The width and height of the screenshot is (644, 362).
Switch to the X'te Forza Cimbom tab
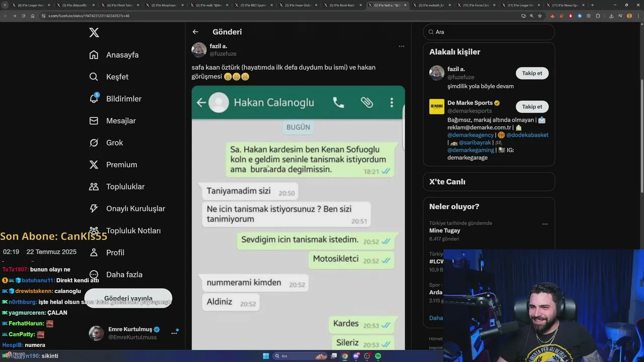[x=475, y=5]
